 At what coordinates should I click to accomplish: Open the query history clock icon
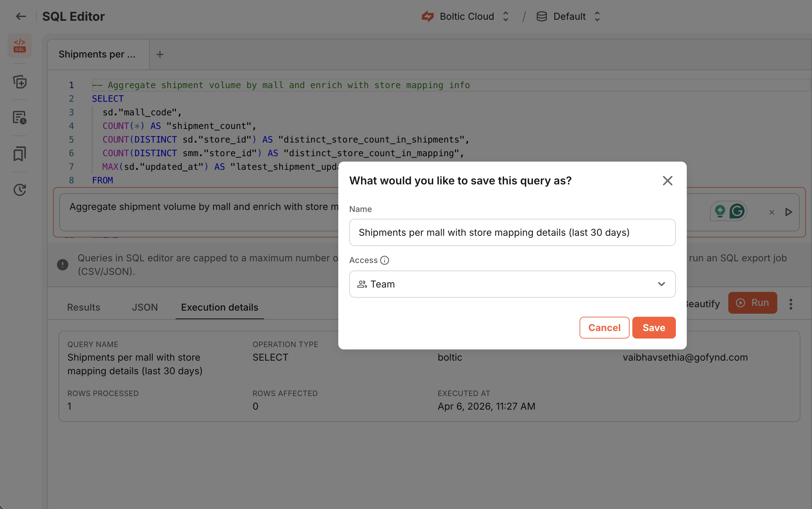pos(20,190)
